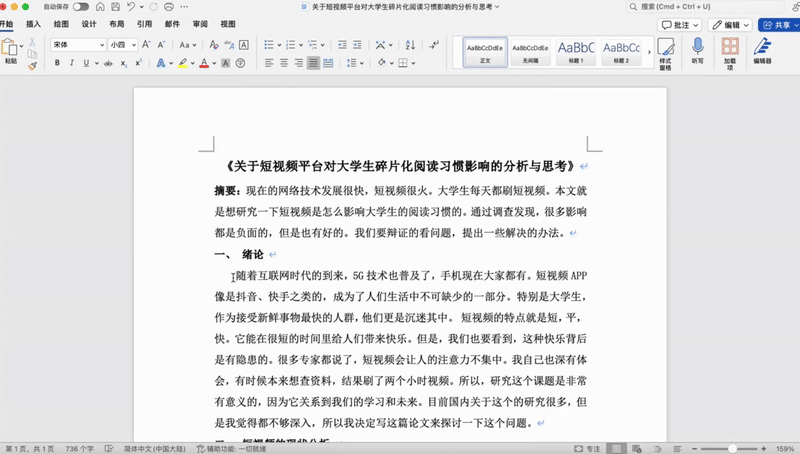
Task: Apply the Heading 2 style
Action: click(x=621, y=52)
